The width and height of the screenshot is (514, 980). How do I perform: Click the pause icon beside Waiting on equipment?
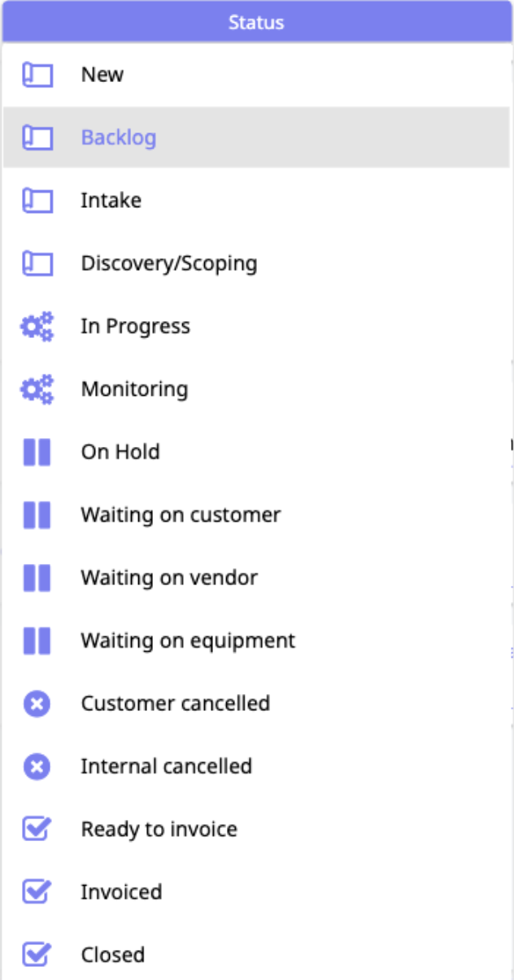[x=37, y=641]
